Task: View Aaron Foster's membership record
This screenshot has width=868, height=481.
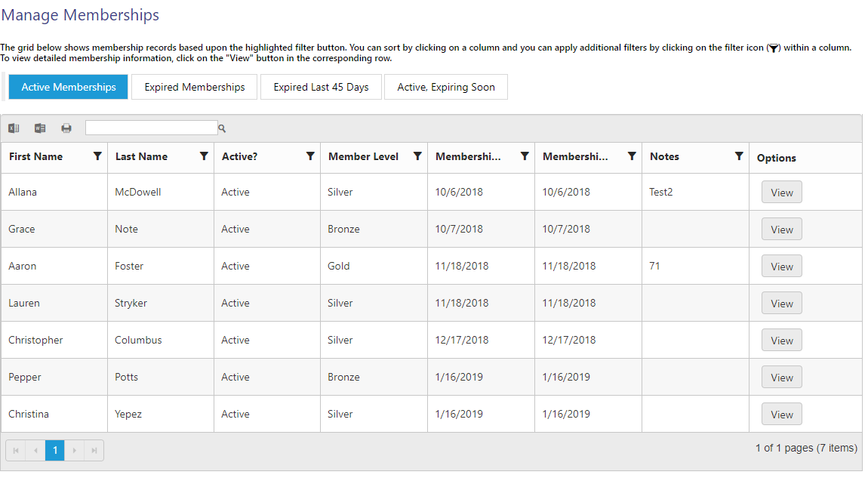Action: coord(781,267)
